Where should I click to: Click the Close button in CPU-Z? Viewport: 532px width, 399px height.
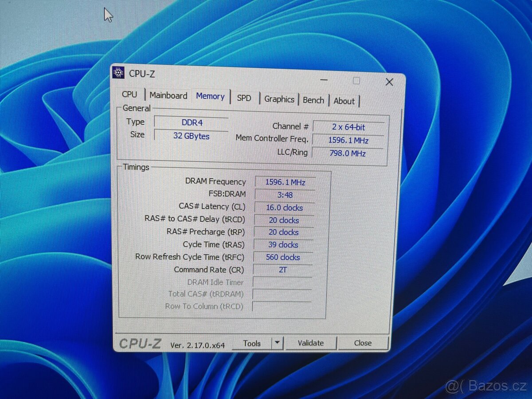pyautogui.click(x=363, y=343)
